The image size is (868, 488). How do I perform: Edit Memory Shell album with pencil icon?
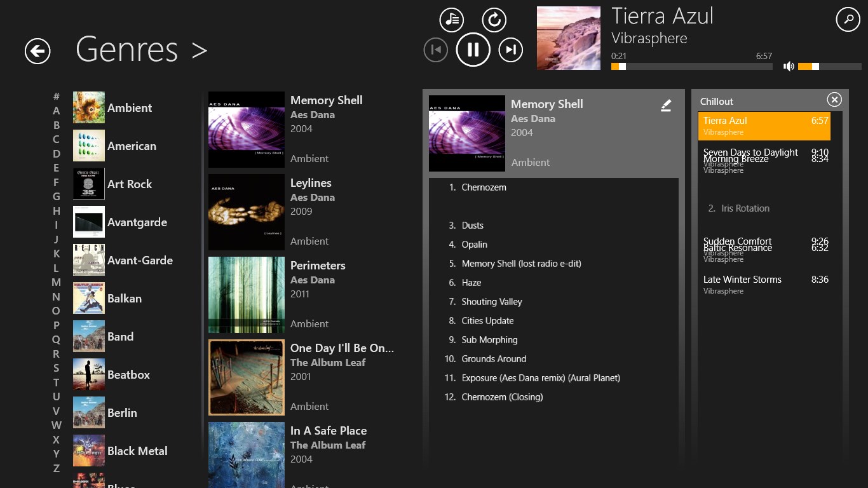tap(665, 105)
